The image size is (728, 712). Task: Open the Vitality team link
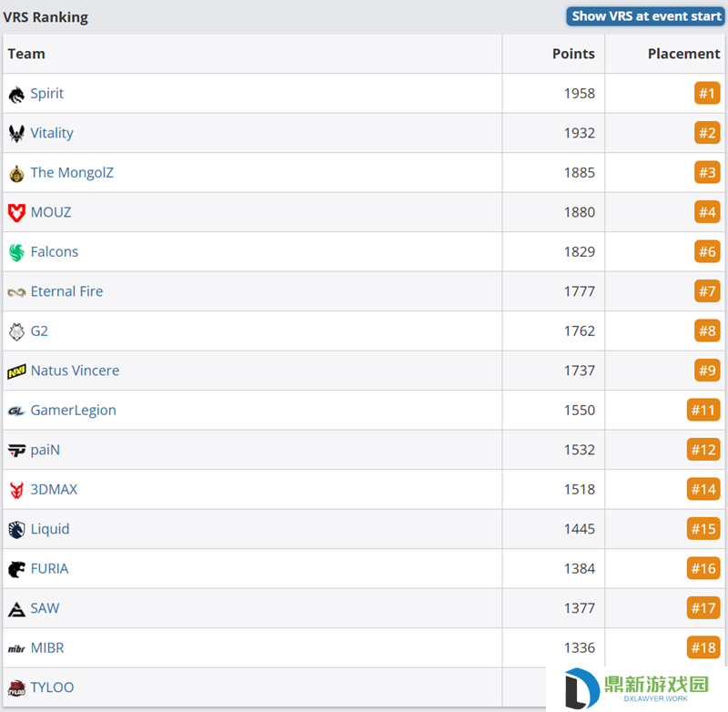pos(52,133)
